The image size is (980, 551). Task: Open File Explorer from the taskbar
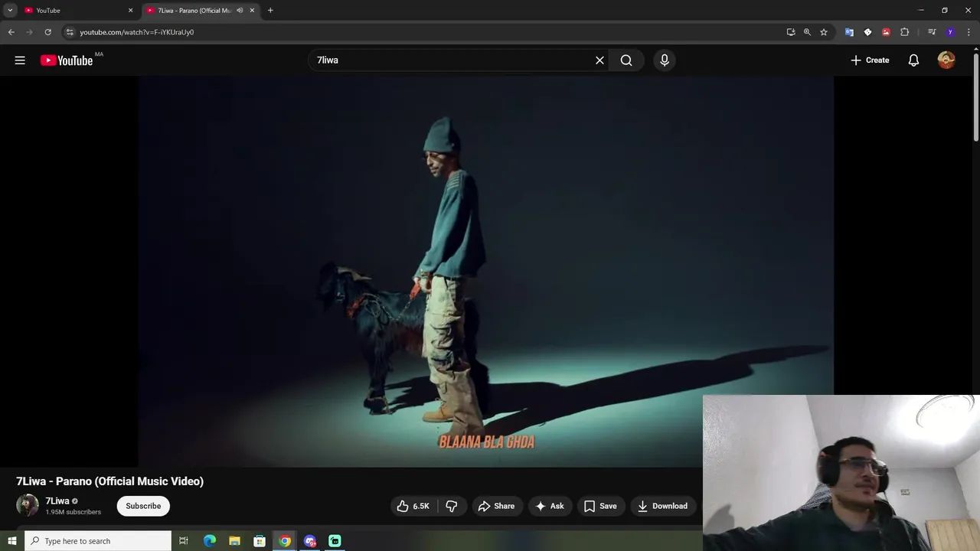(235, 541)
